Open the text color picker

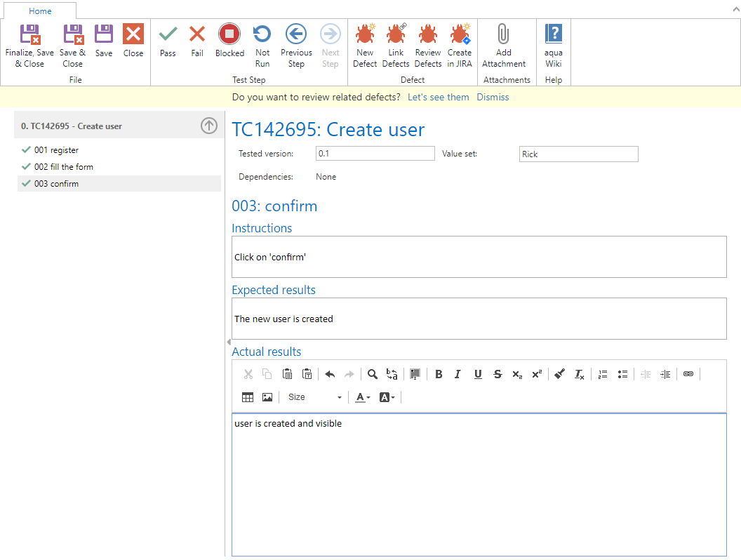pos(363,397)
